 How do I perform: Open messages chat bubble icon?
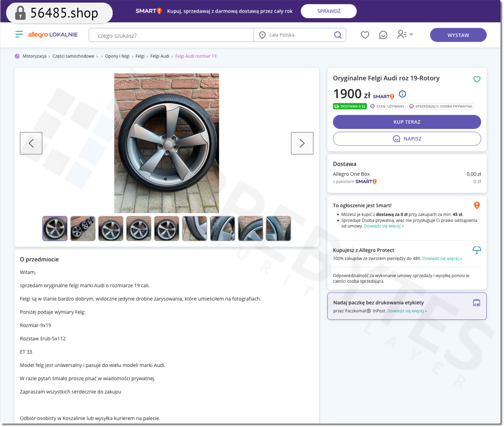click(383, 35)
